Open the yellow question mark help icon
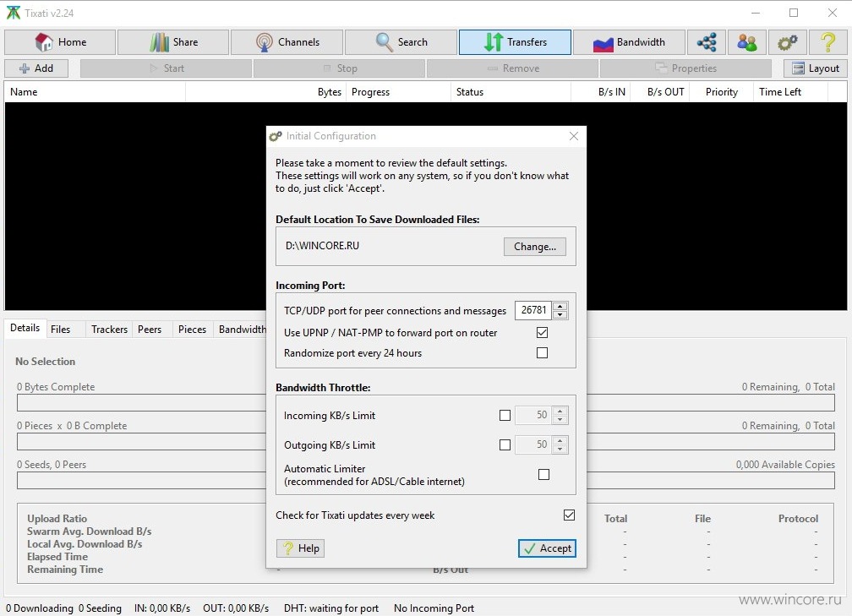This screenshot has width=852, height=616. coord(828,42)
